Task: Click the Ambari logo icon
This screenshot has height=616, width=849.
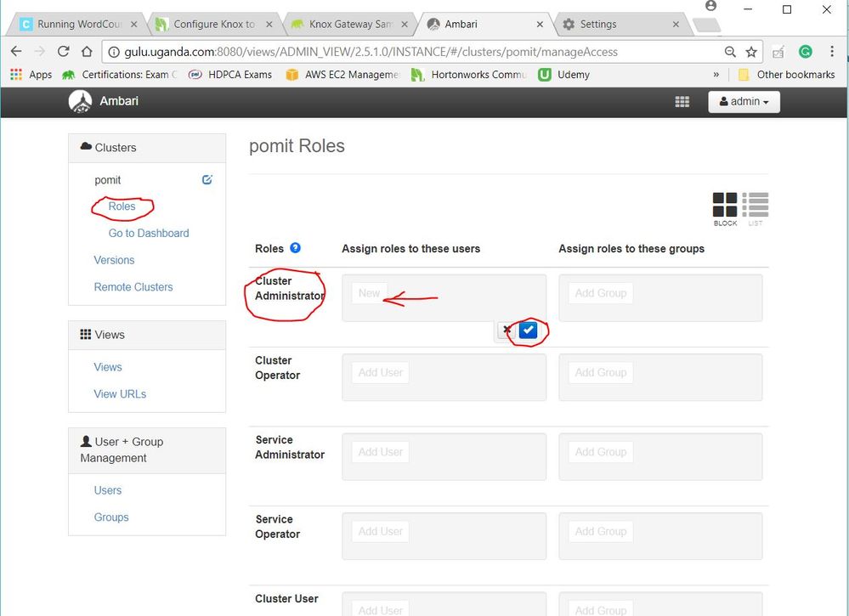Action: pyautogui.click(x=80, y=101)
